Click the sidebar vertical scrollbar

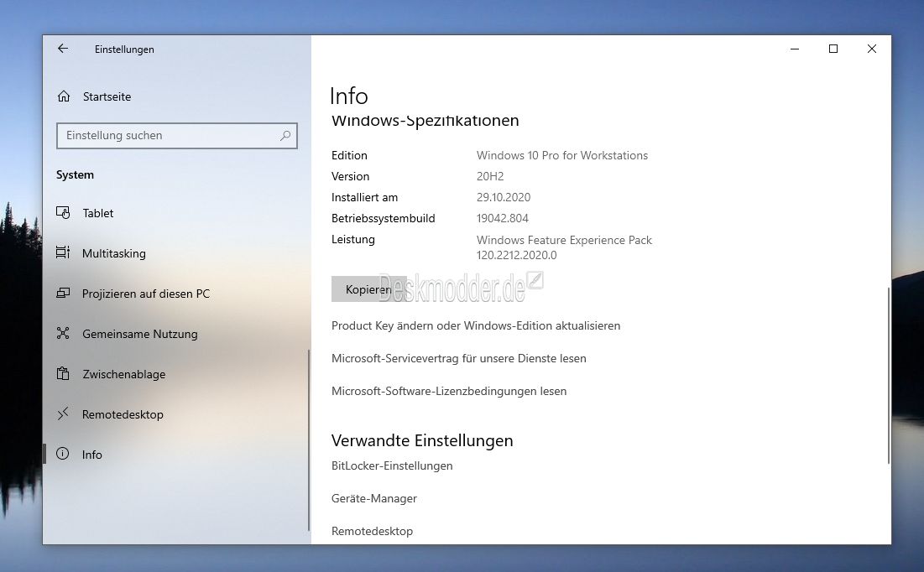(309, 440)
